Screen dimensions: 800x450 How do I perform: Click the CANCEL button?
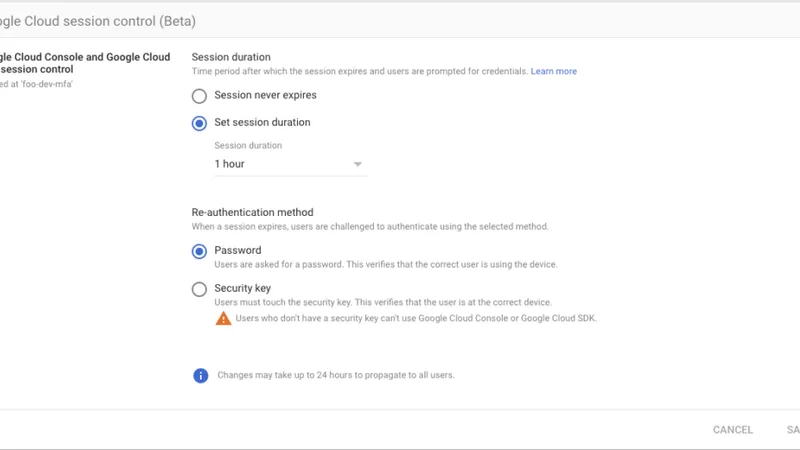click(x=733, y=430)
